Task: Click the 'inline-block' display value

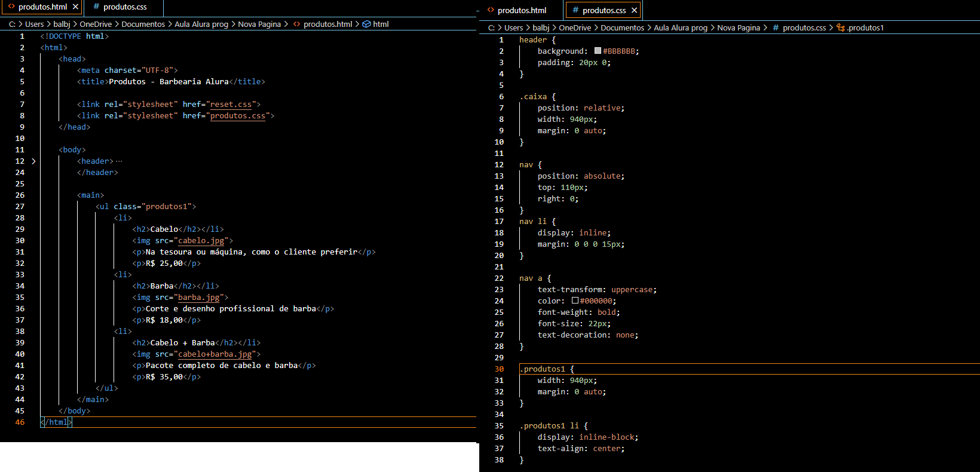Action: click(x=607, y=437)
